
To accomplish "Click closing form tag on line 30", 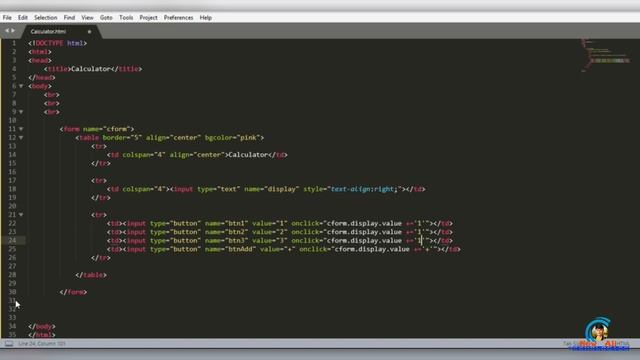I will [73, 292].
